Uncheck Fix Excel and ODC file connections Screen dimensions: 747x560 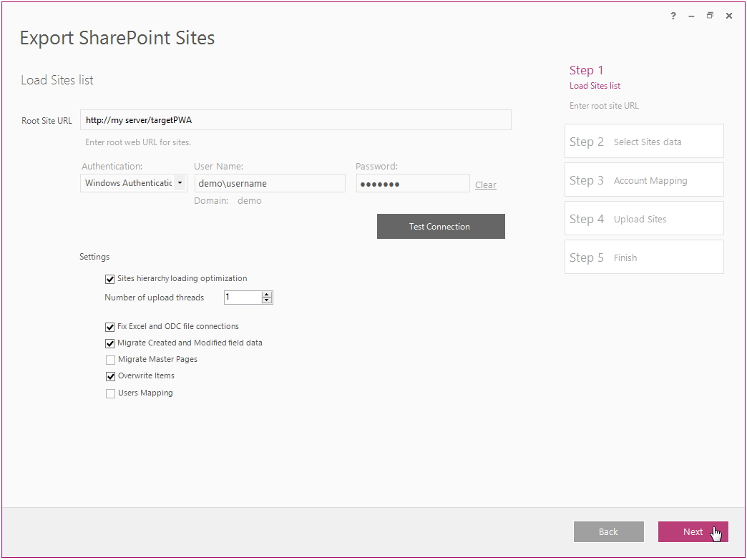coord(110,327)
